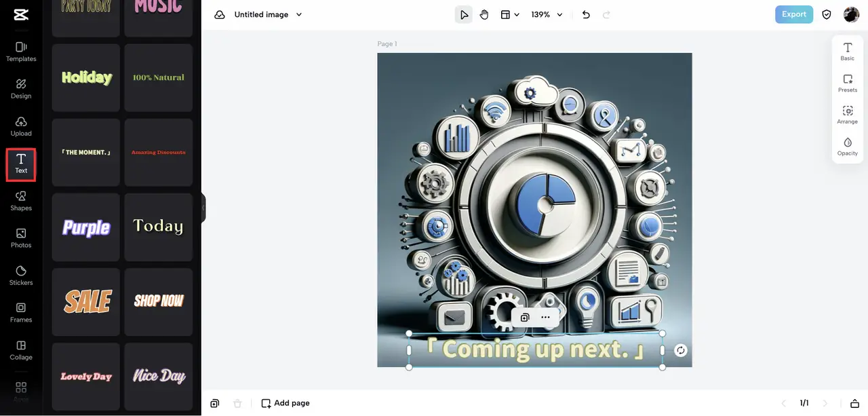Open the Stickers sidebar section
Viewport: 868px width, 416px height.
21,275
